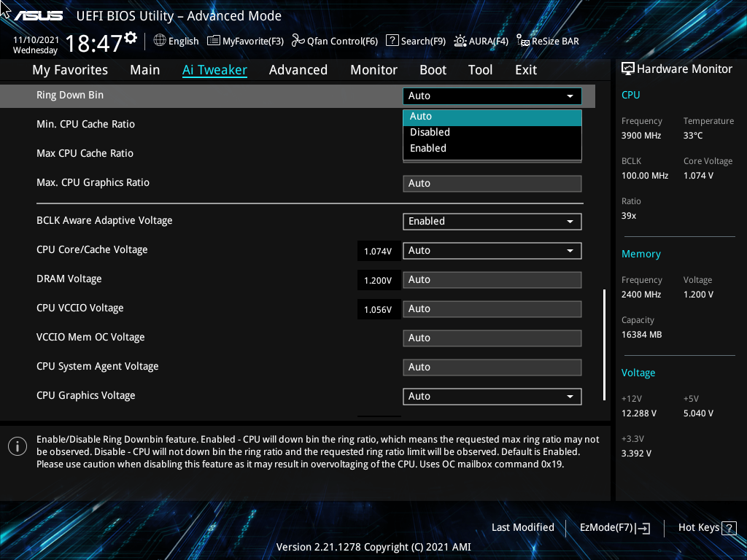Click VCCIO Mem OC Voltage field
This screenshot has height=560, width=747.
[x=492, y=338]
